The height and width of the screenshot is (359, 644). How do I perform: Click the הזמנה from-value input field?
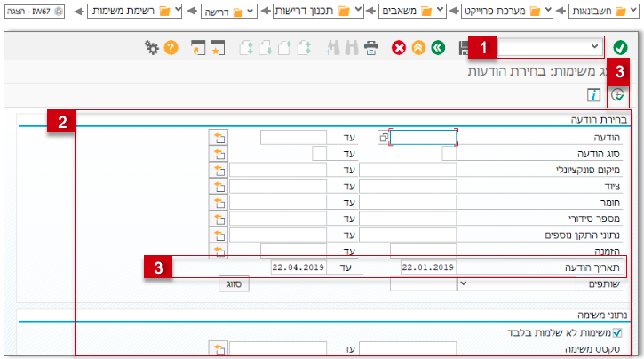tap(423, 251)
